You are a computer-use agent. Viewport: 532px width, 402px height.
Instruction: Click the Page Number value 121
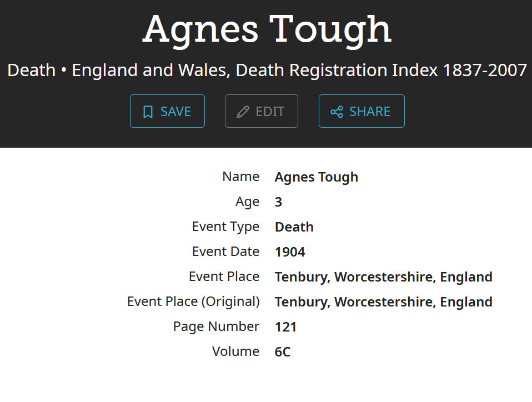coord(285,327)
